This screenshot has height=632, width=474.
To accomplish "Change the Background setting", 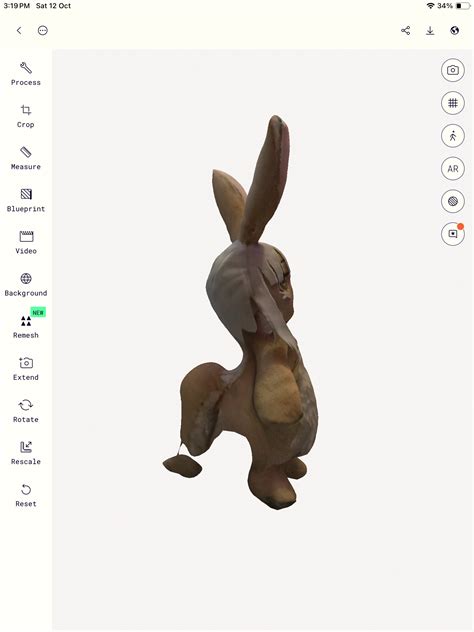I will click(26, 285).
